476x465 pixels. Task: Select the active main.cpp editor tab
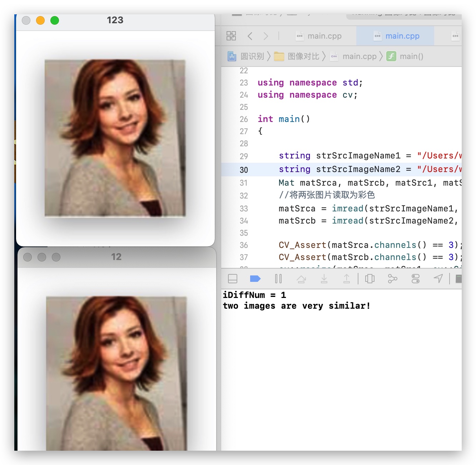click(x=402, y=36)
